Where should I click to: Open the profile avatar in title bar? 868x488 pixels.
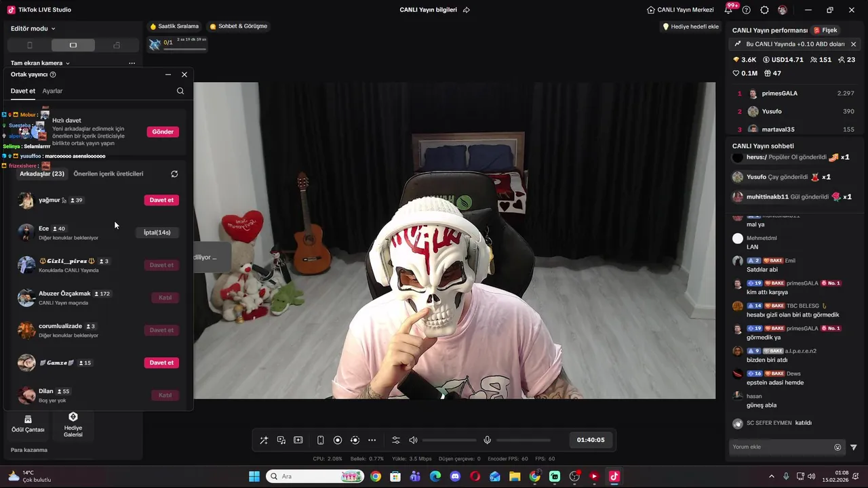783,10
